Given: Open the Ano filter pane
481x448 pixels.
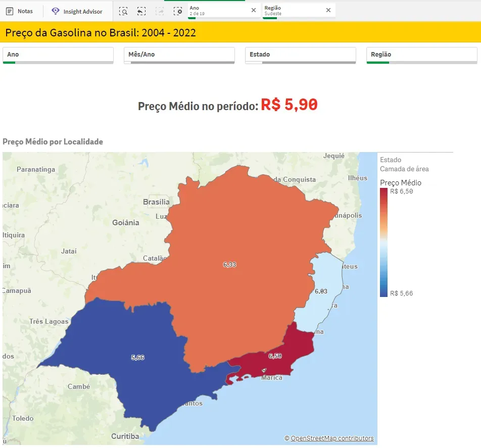Looking at the screenshot, I should pos(57,55).
